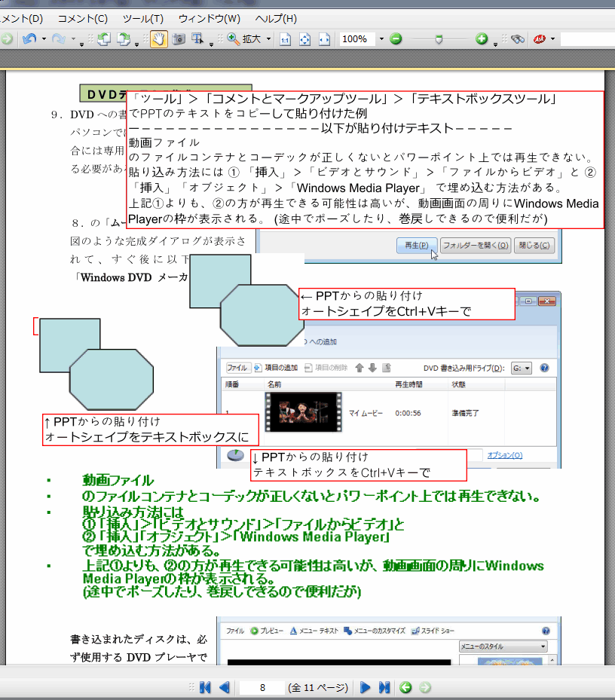Click the Snapshot camera tool
This screenshot has height=700, width=615.
click(x=179, y=39)
